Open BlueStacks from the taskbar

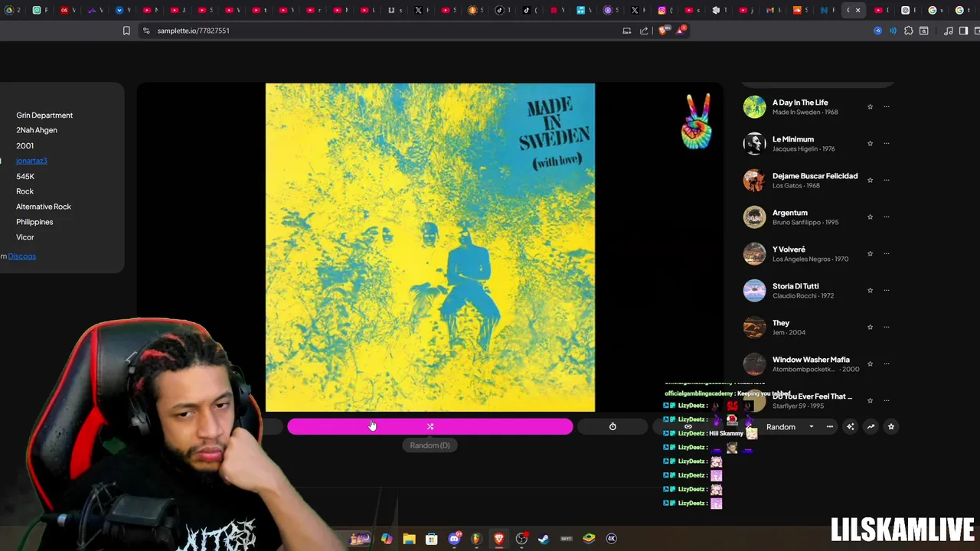click(589, 538)
